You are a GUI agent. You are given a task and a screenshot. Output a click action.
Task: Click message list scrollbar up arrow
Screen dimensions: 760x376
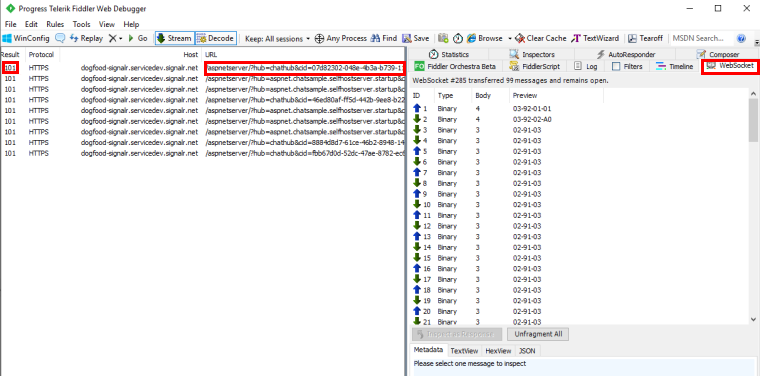point(753,94)
